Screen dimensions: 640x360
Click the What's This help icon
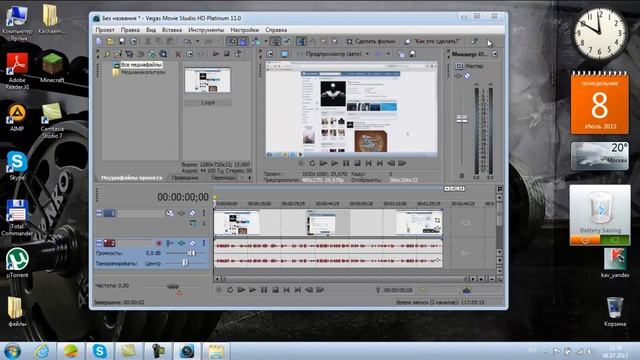(x=474, y=41)
